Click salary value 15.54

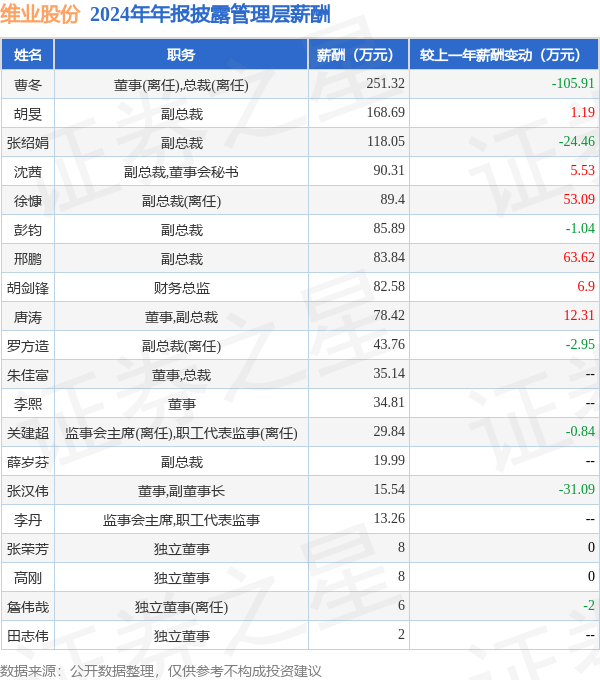click(x=389, y=490)
